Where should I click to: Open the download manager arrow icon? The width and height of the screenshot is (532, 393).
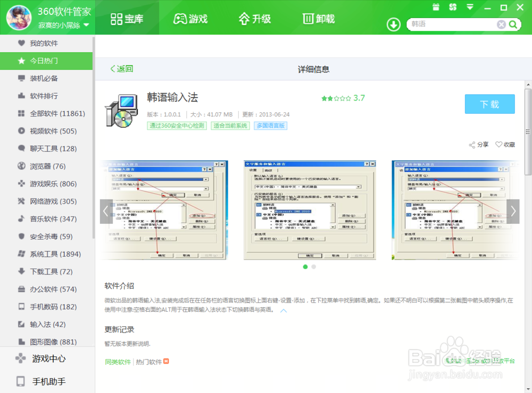click(394, 24)
